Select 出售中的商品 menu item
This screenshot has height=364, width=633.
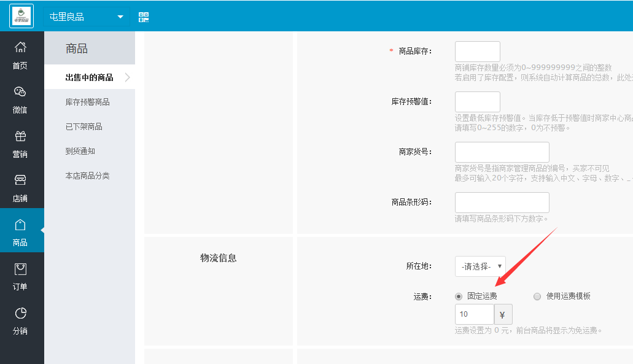pyautogui.click(x=90, y=77)
